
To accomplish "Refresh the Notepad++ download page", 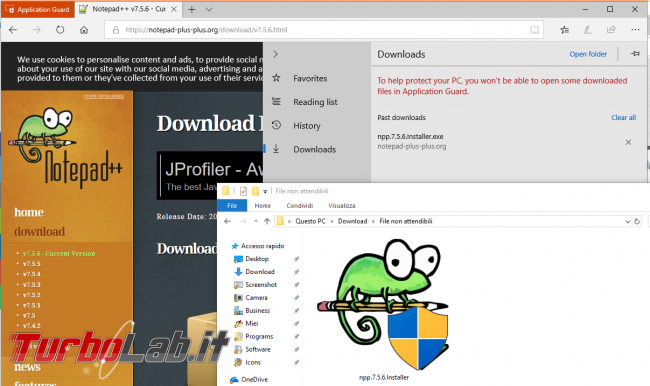I will point(60,30).
